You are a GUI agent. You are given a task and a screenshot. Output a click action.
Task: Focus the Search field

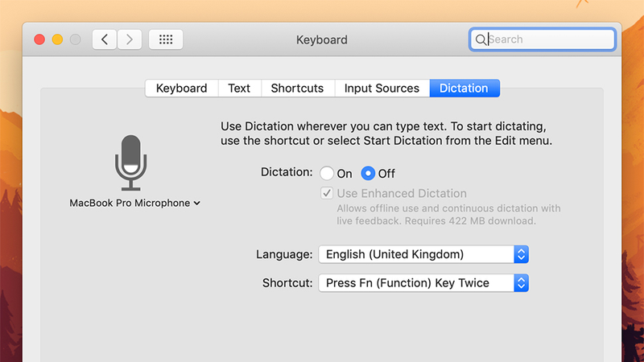(x=542, y=39)
